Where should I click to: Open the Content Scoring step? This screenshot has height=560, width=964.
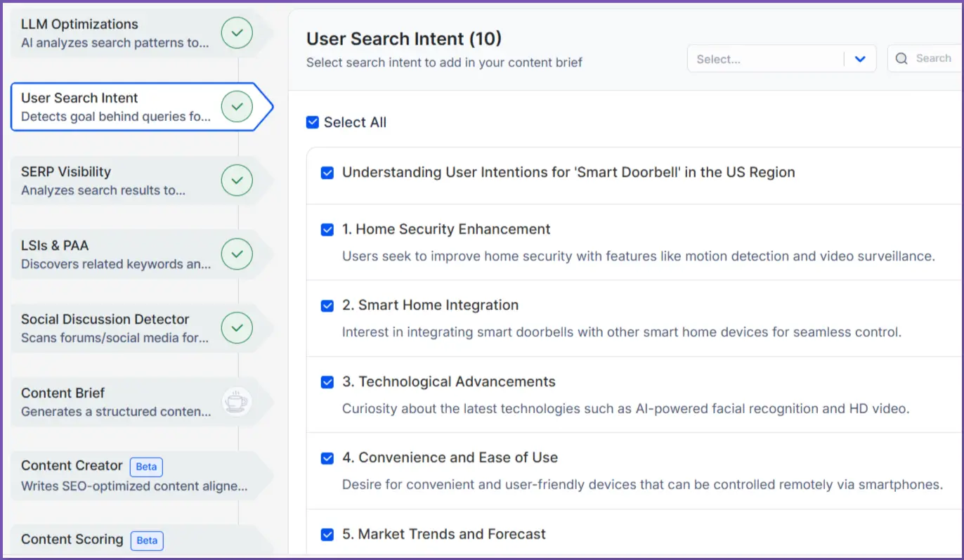click(x=70, y=540)
